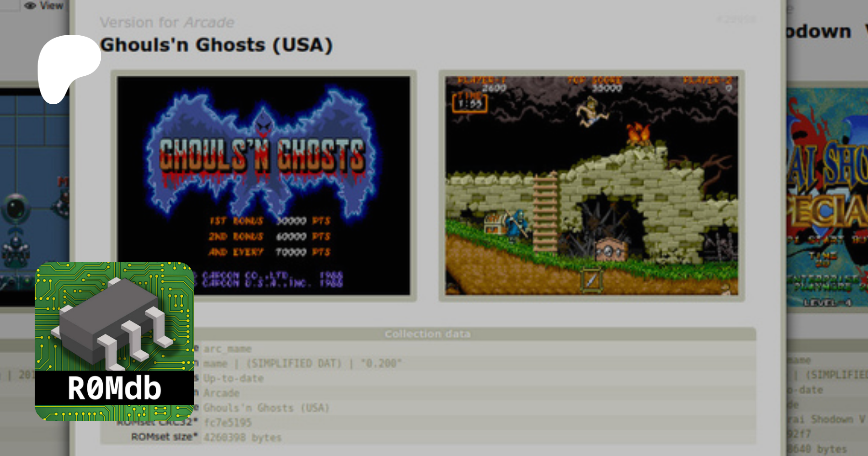Open the Ghouls'n Ghosts gameplay screenshot
The image size is (868, 456).
591,185
